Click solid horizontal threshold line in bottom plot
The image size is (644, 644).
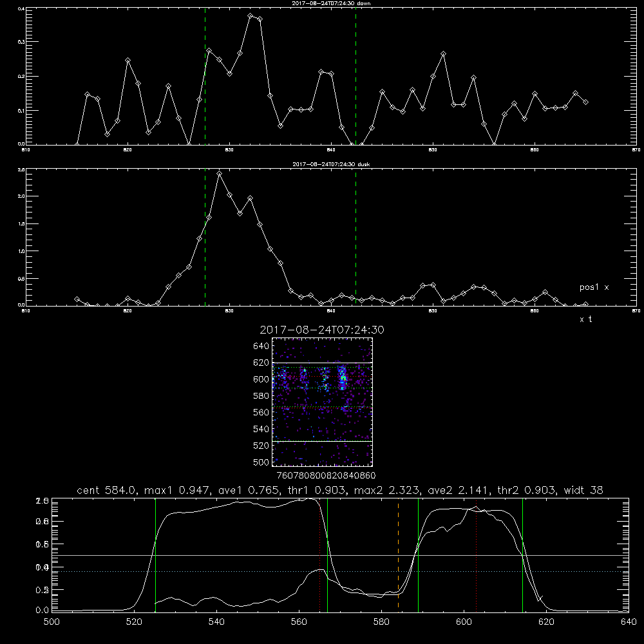341,555
